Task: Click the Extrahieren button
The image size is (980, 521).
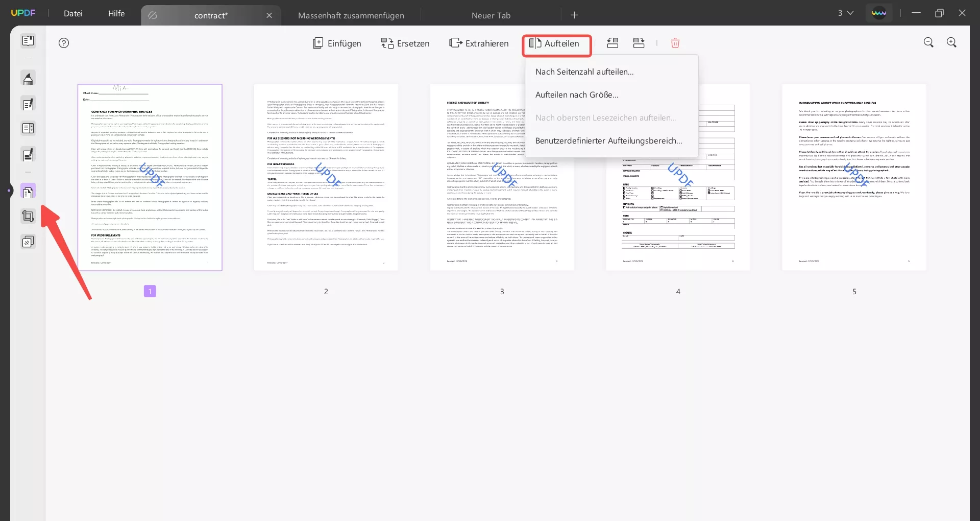Action: click(x=479, y=43)
